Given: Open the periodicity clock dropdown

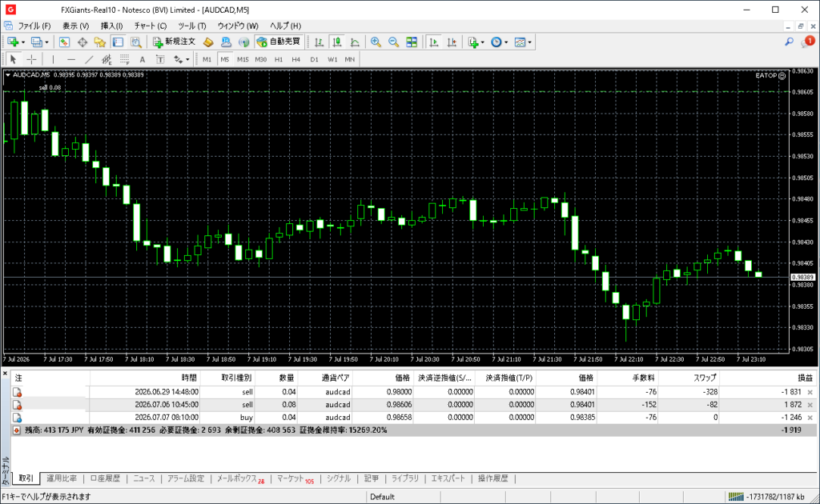Looking at the screenshot, I should (x=506, y=42).
